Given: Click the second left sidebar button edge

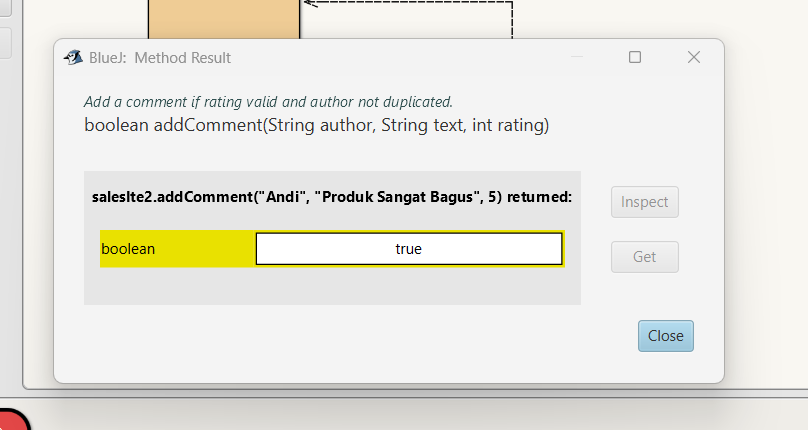Looking at the screenshot, I should pyautogui.click(x=5, y=42).
